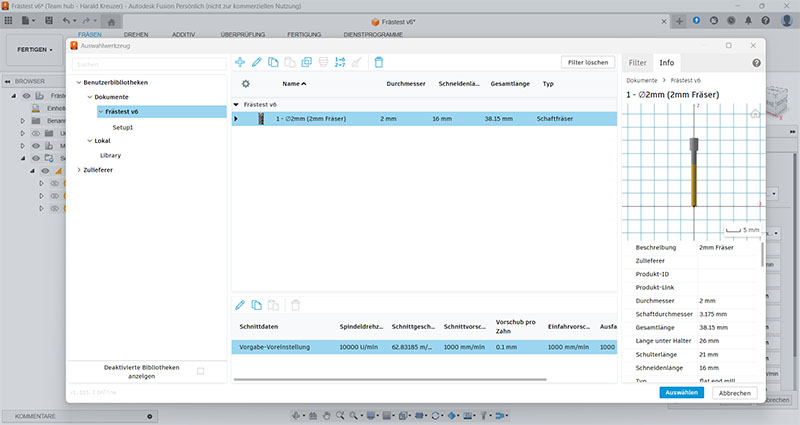Click the horizontal scrollbar under cutting data
800x425 pixels.
click(390, 380)
